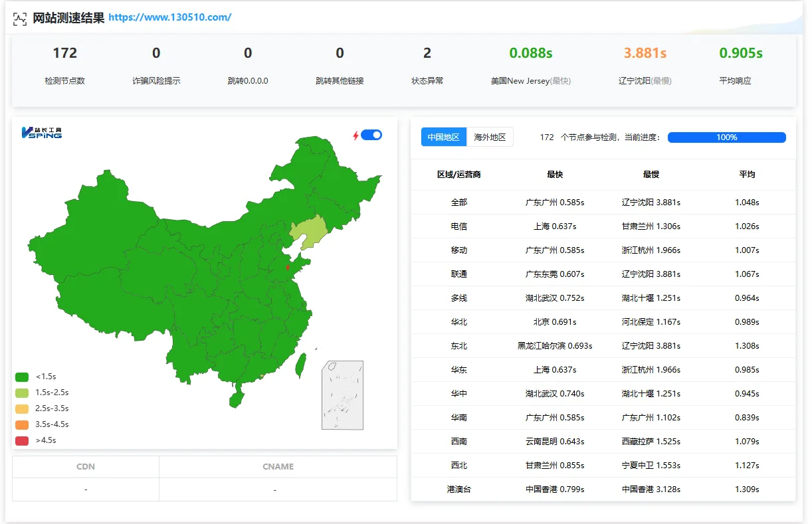812x524 pixels.
Task: Select the 联通 row label
Action: (x=458, y=274)
